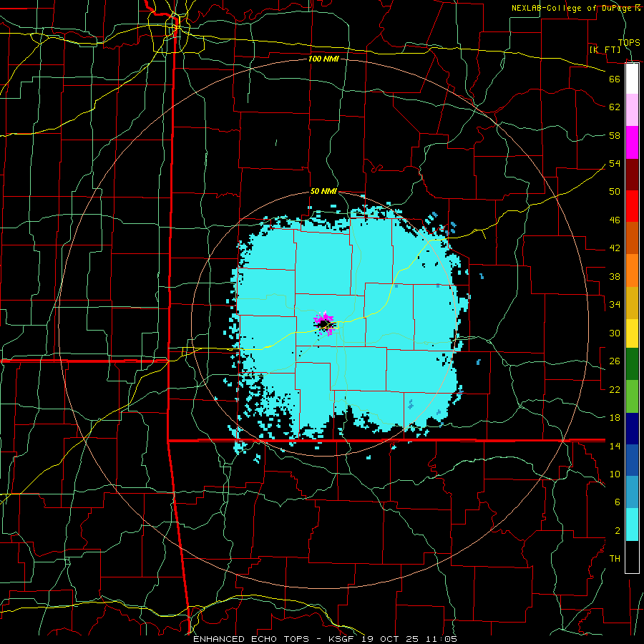Click the 22 legend value
Viewport: 644px width, 644px height.
click(x=615, y=389)
